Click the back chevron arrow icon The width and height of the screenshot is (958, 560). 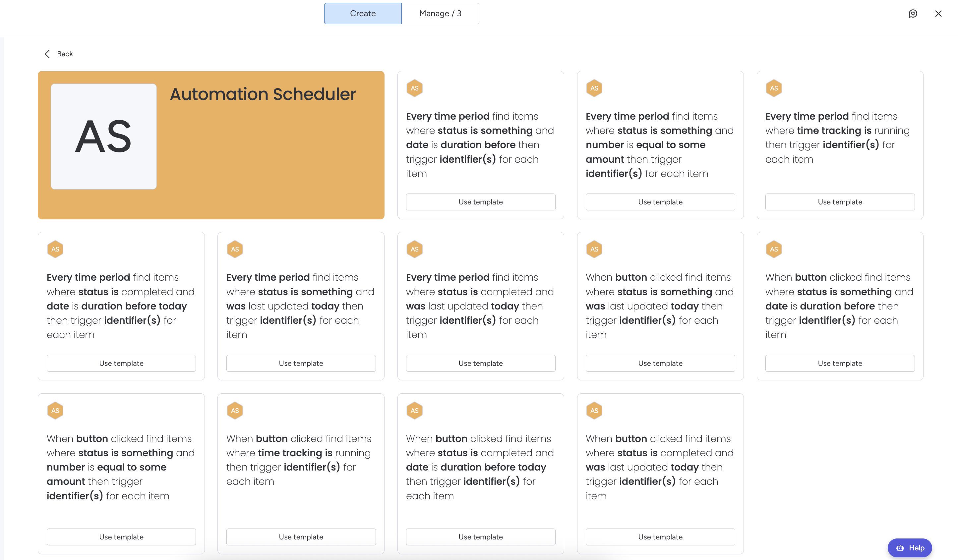pos(47,54)
